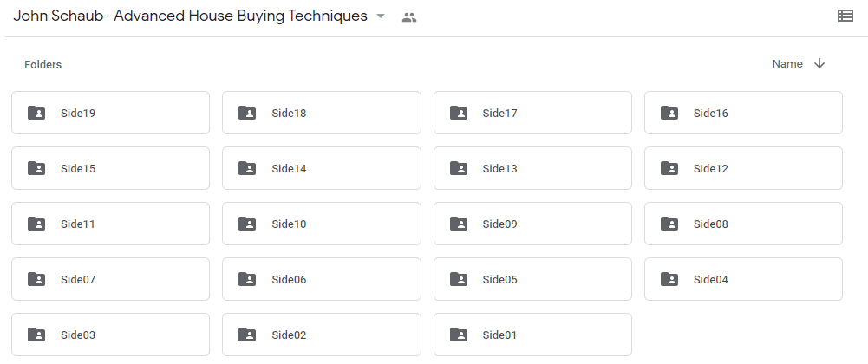Image resolution: width=868 pixels, height=364 pixels.
Task: Expand the folder title dropdown arrow
Action: 381,16
